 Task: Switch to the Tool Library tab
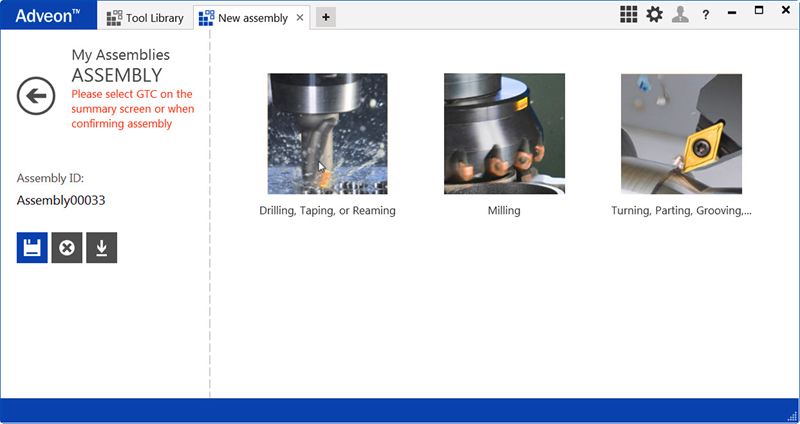tap(145, 17)
